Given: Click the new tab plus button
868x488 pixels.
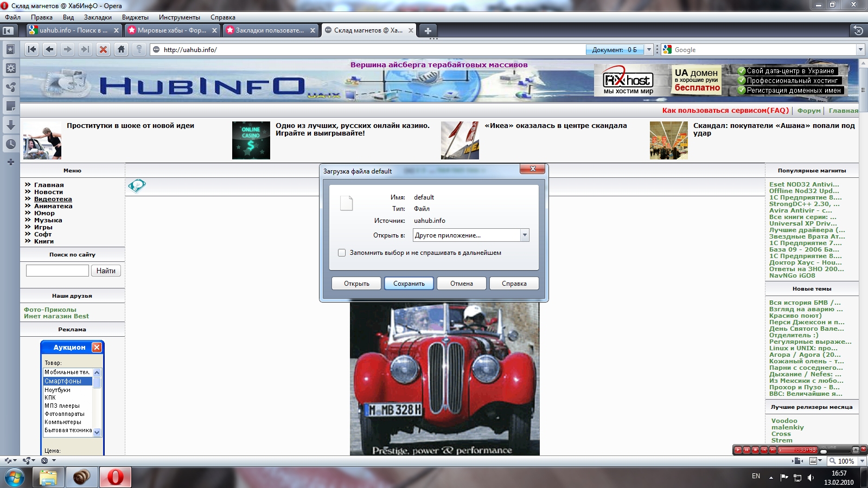Looking at the screenshot, I should pos(427,31).
